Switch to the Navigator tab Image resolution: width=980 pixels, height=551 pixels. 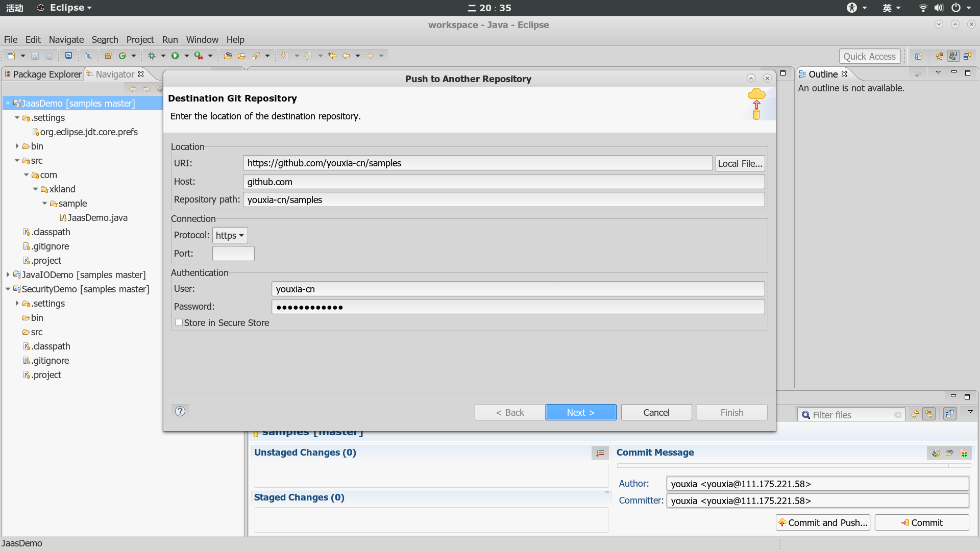click(x=115, y=74)
